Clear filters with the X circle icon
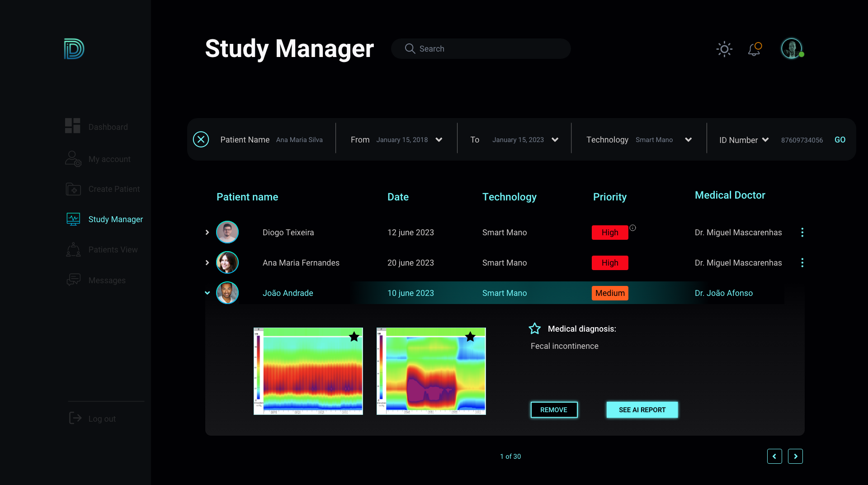868x485 pixels. (201, 139)
